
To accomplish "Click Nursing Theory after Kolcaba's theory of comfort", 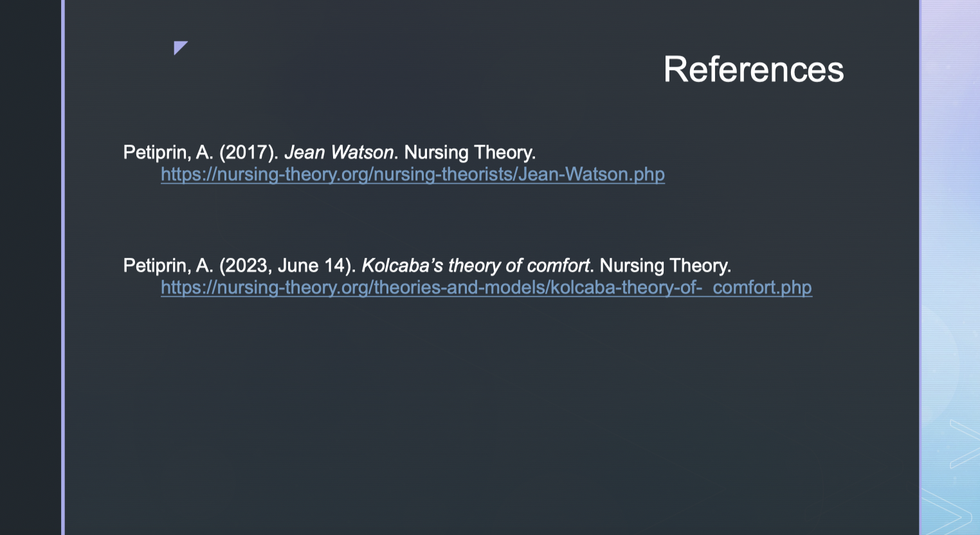I will click(666, 266).
